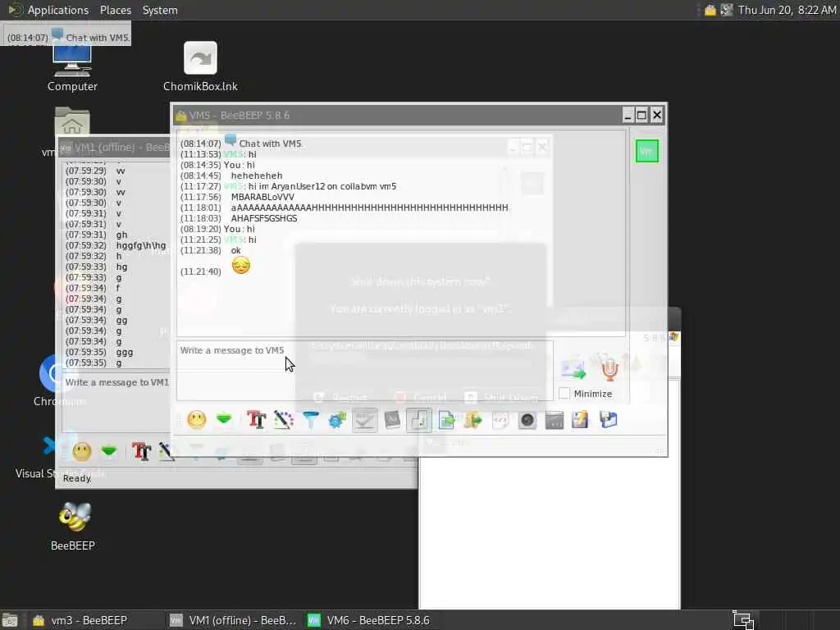Click the BeeBEEP tray icon in top panel
Image resolution: width=840 pixels, height=630 pixels.
710,10
